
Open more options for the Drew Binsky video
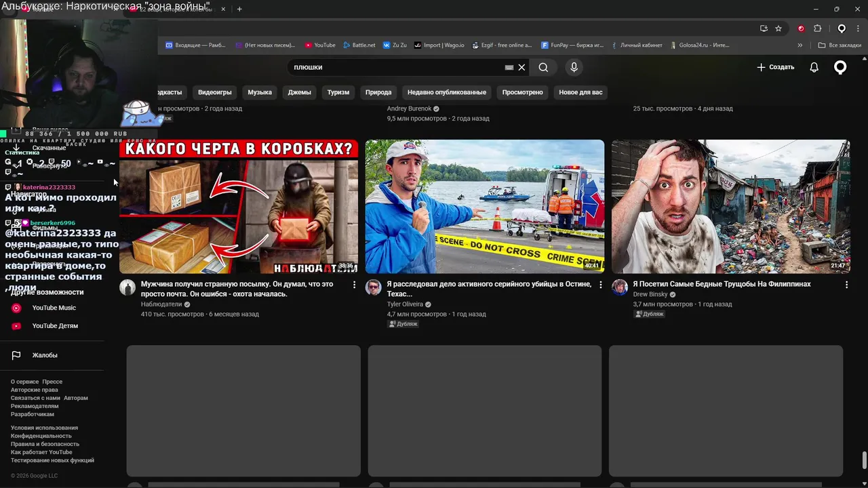point(846,285)
